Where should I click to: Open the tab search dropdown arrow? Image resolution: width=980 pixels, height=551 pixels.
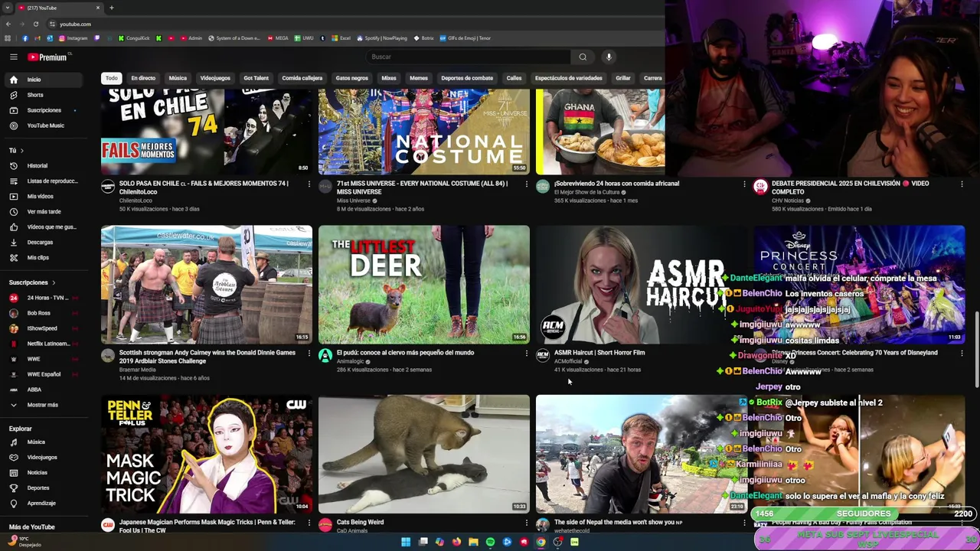8,8
